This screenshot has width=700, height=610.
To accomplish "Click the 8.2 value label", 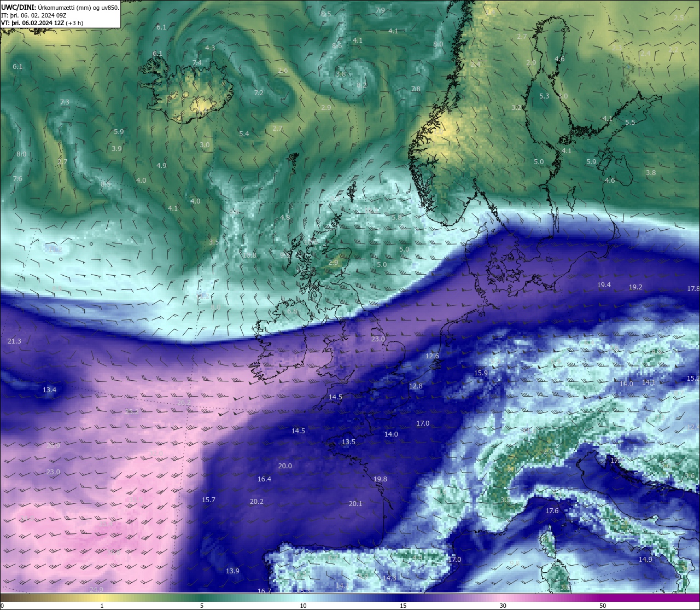I will point(361,85).
